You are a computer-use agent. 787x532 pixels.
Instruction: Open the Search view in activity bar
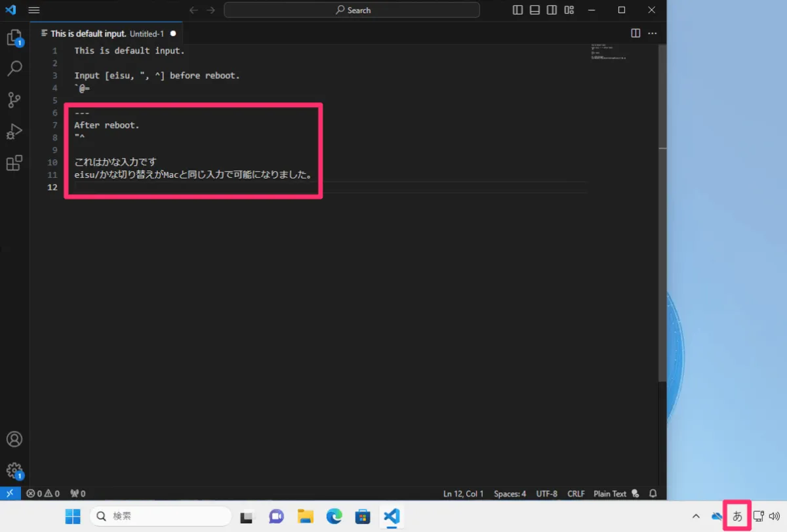click(14, 68)
